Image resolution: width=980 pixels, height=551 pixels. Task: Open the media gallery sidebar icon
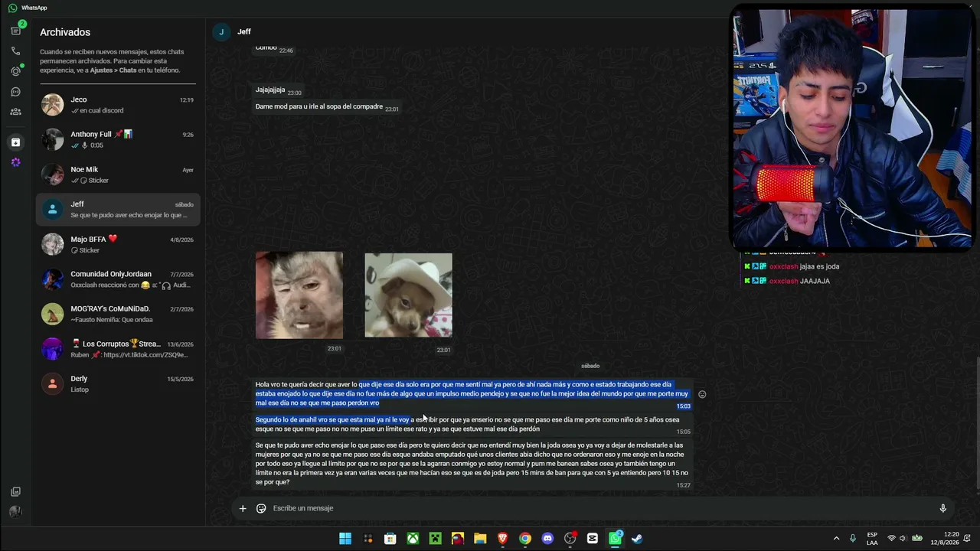click(15, 492)
